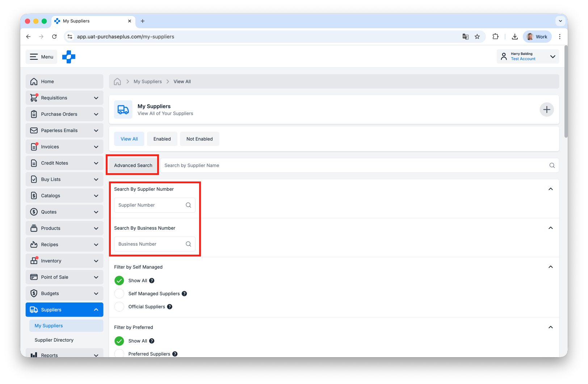The image size is (588, 384).
Task: Collapse the Suppliers menu chevron
Action: [96, 310]
